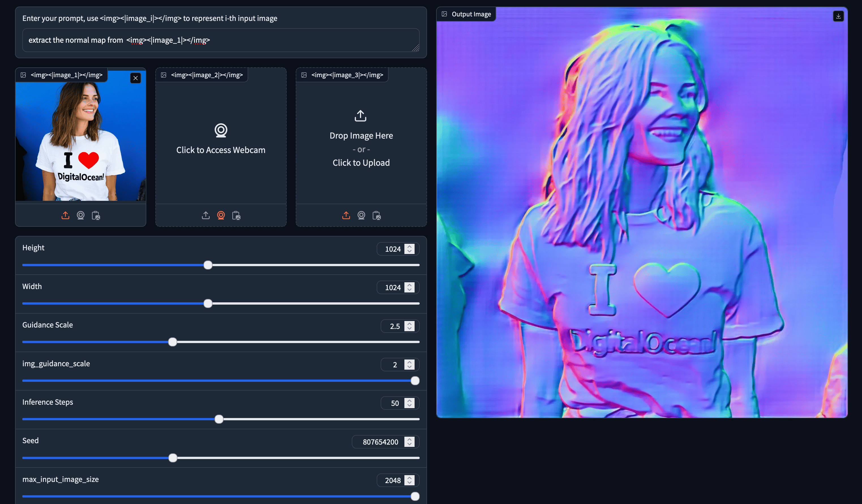Click 'Click to Upload' in image_3 panel
This screenshot has width=862, height=504.
coord(361,163)
